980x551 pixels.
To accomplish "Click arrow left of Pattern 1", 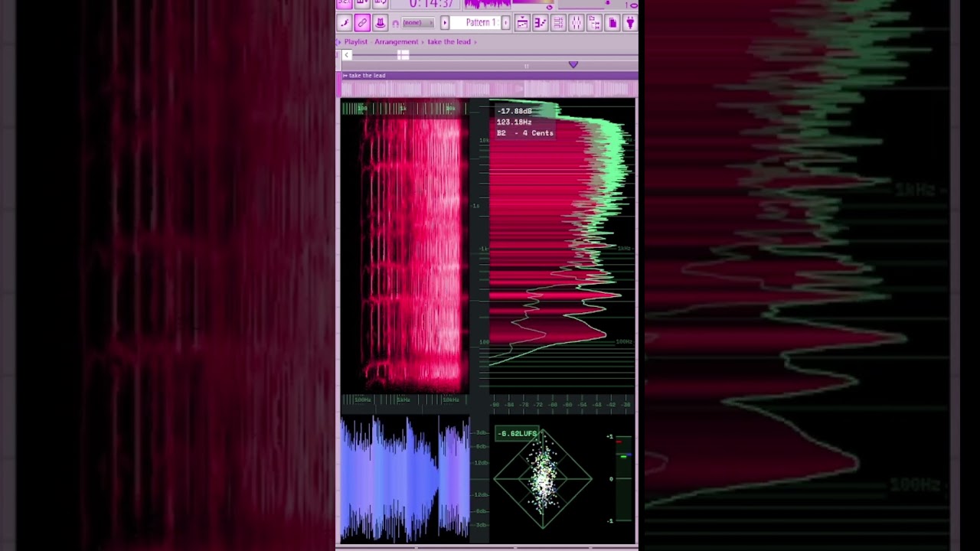I will coord(445,23).
